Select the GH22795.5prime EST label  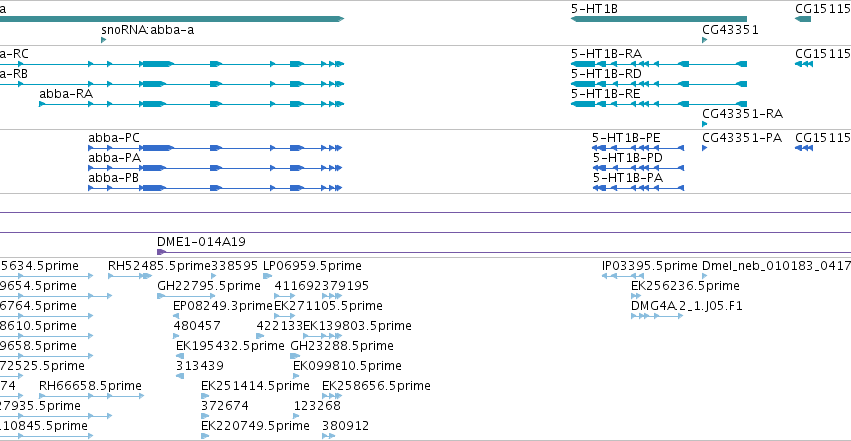click(x=209, y=286)
